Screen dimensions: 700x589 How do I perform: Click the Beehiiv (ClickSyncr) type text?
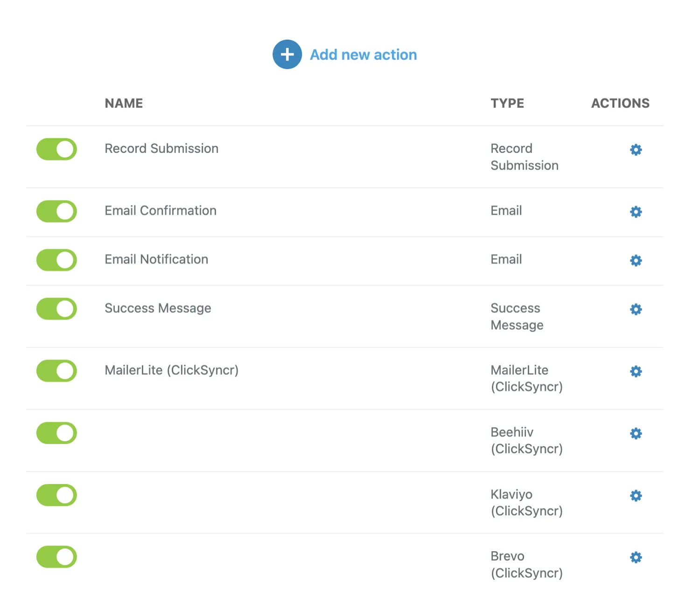click(x=526, y=440)
